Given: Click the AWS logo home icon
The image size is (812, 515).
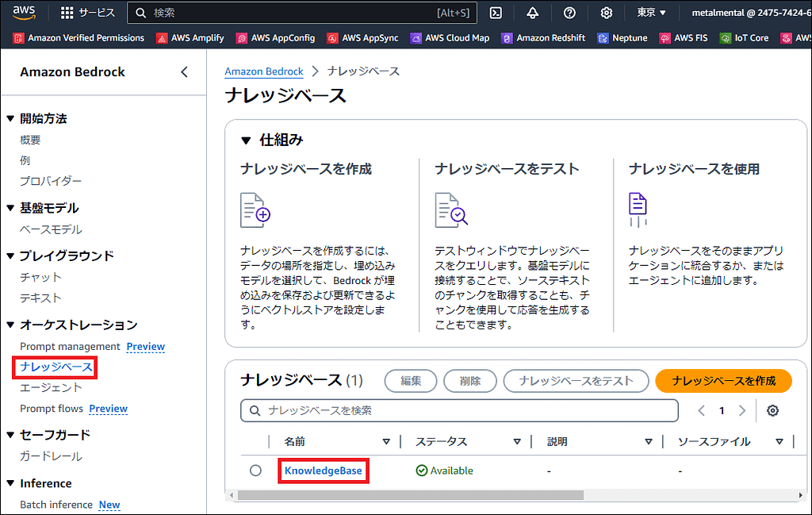Looking at the screenshot, I should click(24, 13).
